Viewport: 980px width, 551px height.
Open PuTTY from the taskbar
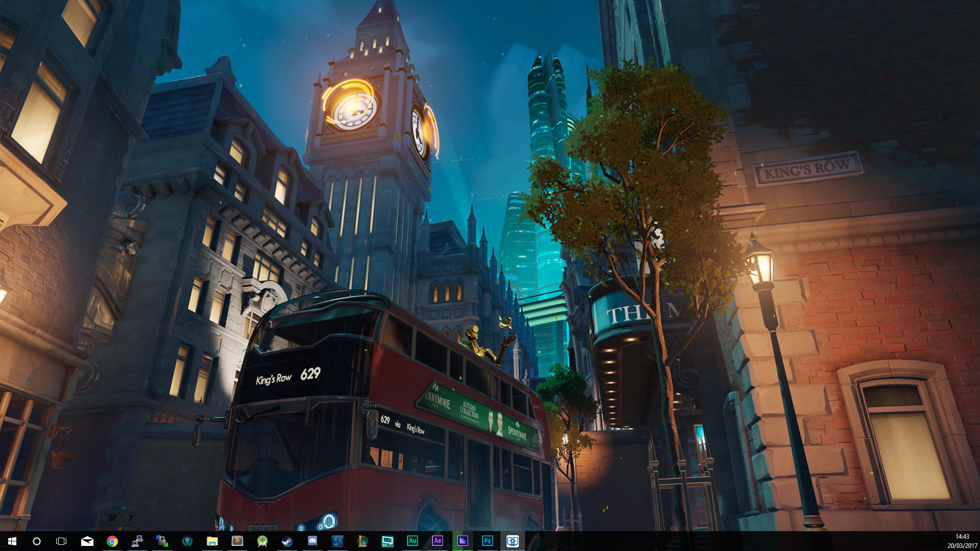point(137,541)
